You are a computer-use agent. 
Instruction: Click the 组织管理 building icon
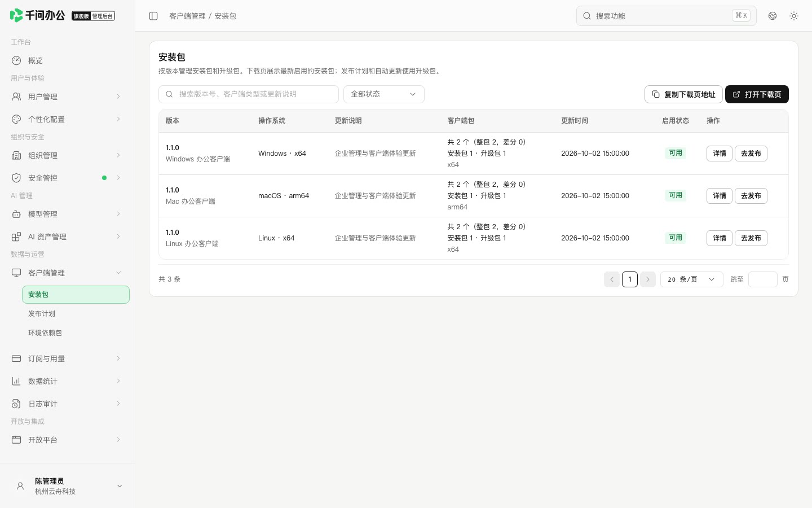coord(16,155)
